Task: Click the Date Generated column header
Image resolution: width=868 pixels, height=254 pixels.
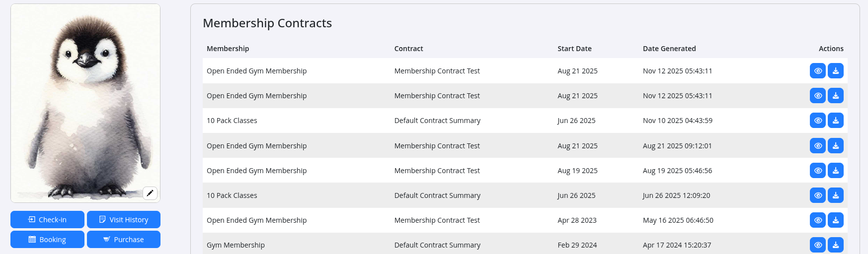Action: coord(669,49)
